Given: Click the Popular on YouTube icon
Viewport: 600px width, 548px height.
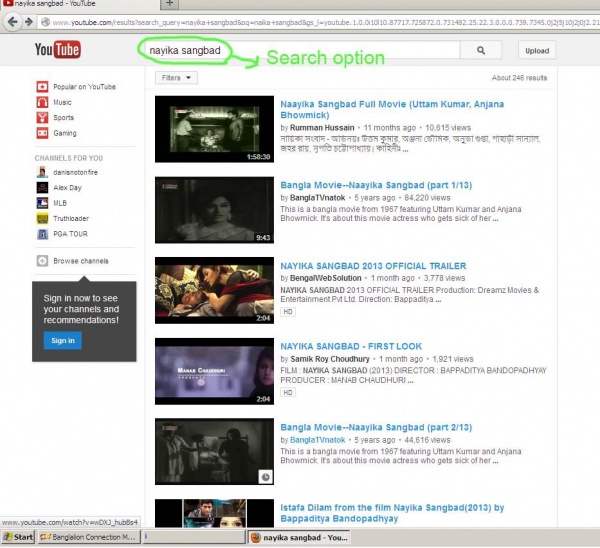Looking at the screenshot, I should pyautogui.click(x=42, y=87).
